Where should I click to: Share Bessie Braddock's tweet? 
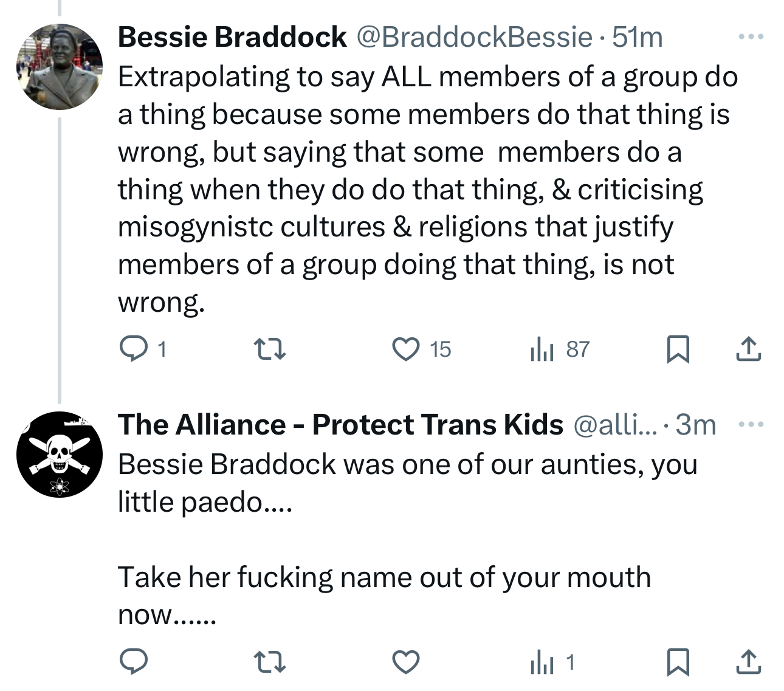(x=748, y=349)
